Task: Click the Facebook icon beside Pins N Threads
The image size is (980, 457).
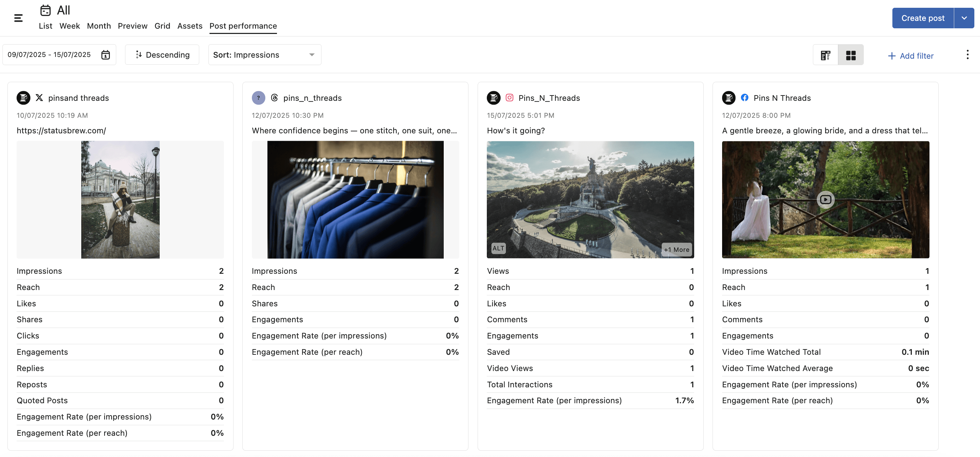Action: pyautogui.click(x=744, y=98)
